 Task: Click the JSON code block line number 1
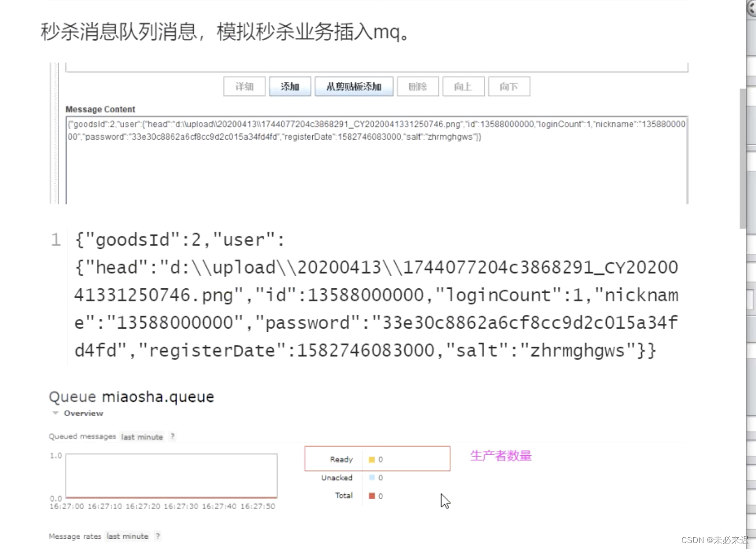[56, 240]
